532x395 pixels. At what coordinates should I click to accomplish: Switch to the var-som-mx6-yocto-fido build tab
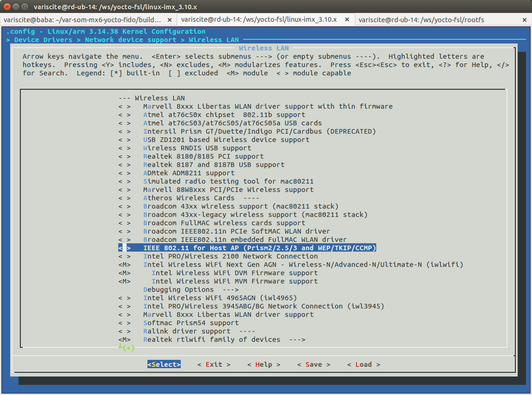(82, 20)
